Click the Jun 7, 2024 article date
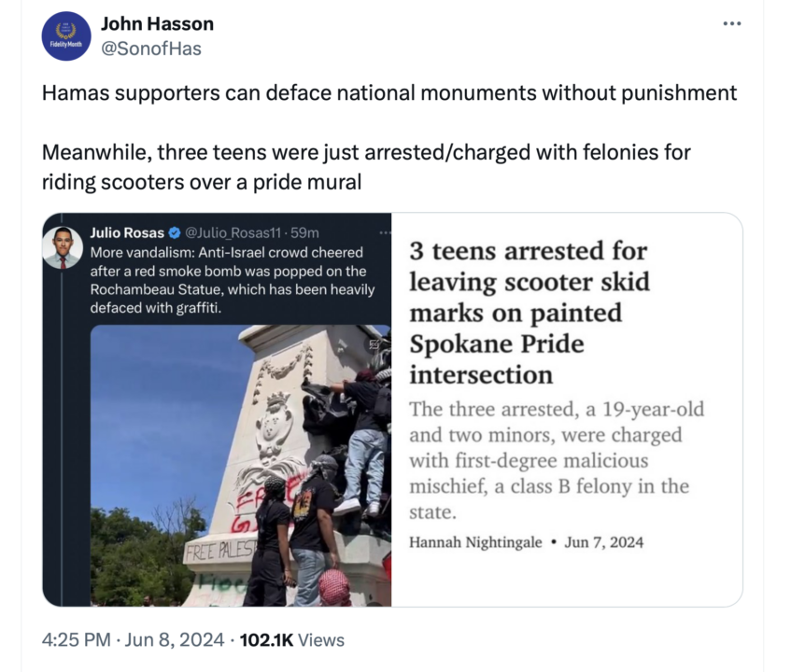The height and width of the screenshot is (672, 791). (x=604, y=542)
